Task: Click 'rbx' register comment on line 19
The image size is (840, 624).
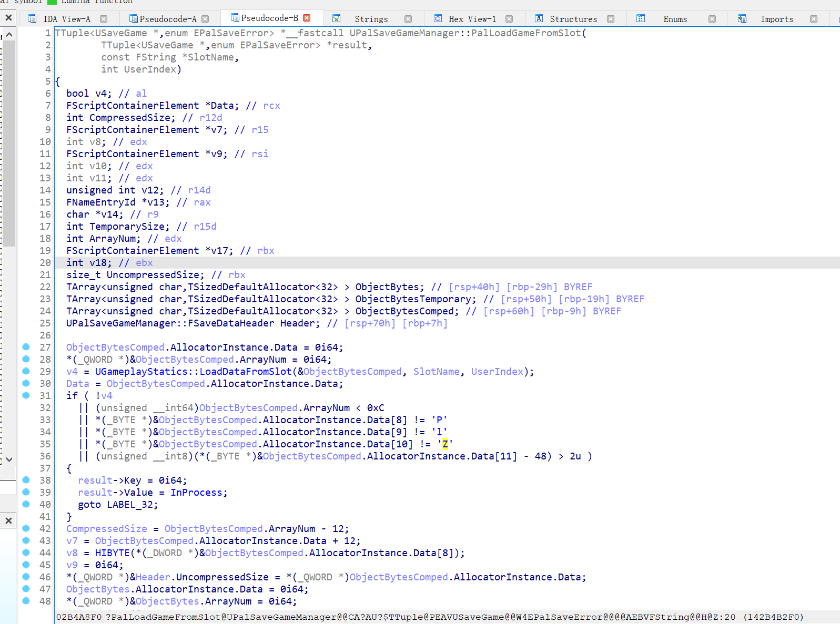Action: point(266,251)
